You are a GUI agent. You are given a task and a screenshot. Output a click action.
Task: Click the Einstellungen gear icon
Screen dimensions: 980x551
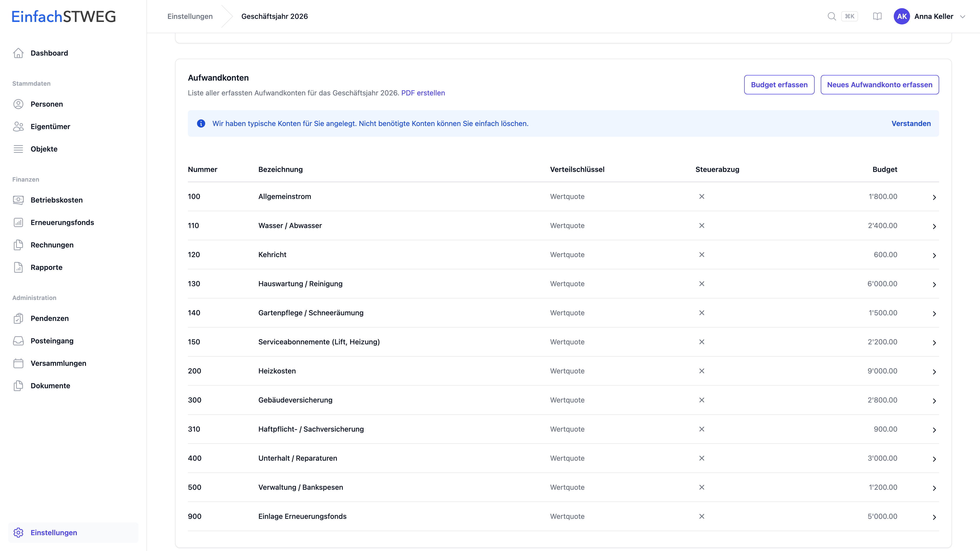pyautogui.click(x=18, y=533)
